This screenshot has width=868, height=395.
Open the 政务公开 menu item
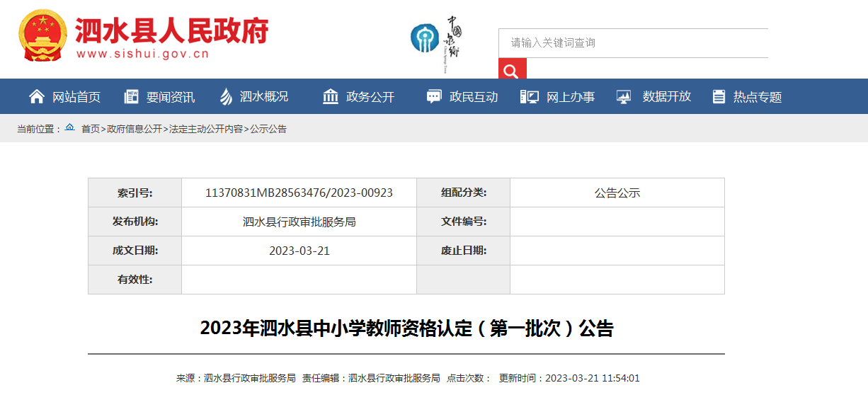click(370, 97)
